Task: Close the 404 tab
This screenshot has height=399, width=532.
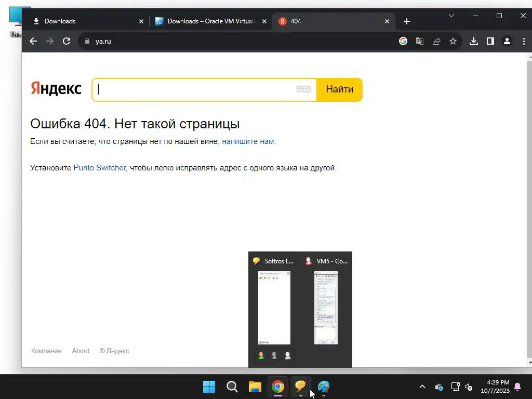Action: point(387,21)
